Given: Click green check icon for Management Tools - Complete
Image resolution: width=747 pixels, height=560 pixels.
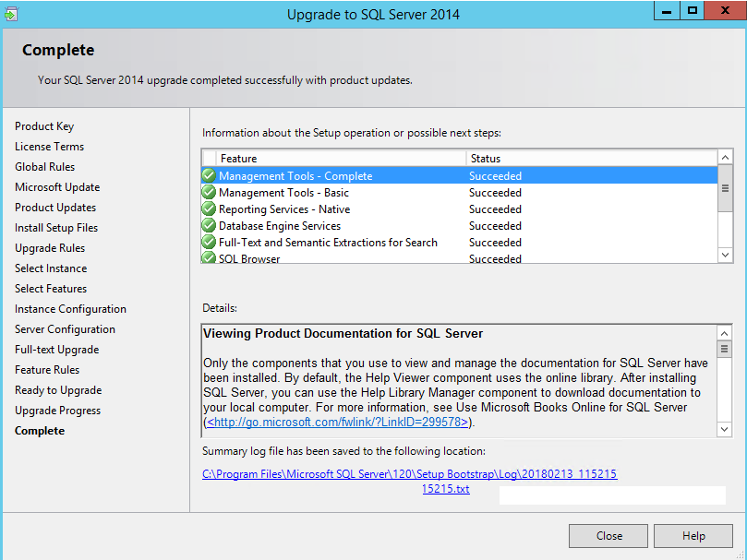Looking at the screenshot, I should tap(209, 175).
